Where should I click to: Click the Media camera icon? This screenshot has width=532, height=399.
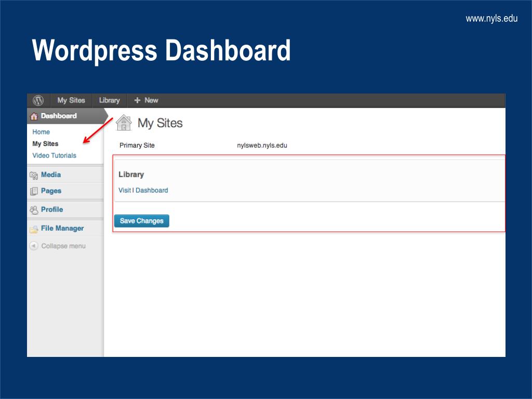34,175
